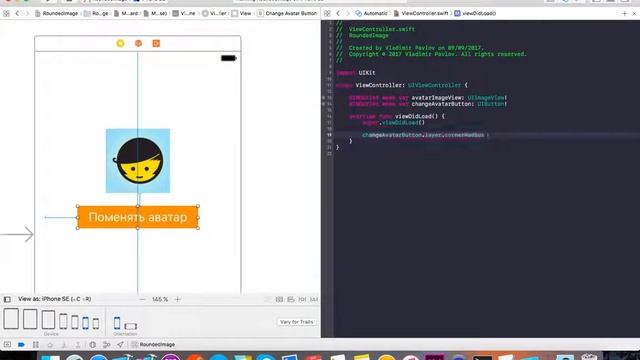Click outlet connection circle beside changeAvatarButton
The image size is (640, 360).
click(323, 104)
